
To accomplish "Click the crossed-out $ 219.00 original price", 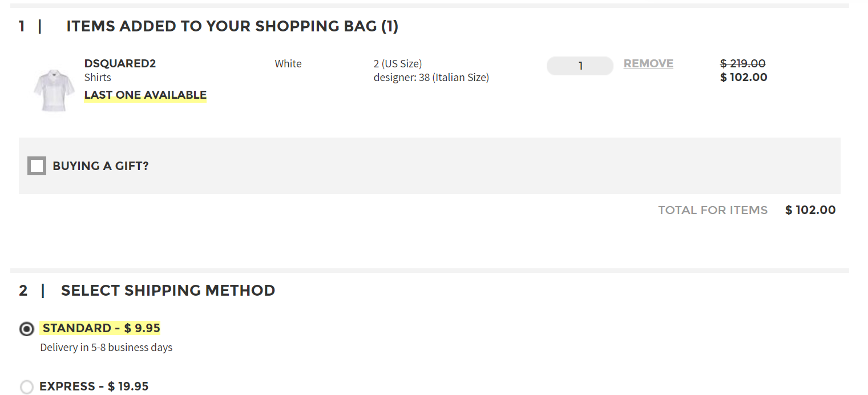I will tap(742, 63).
